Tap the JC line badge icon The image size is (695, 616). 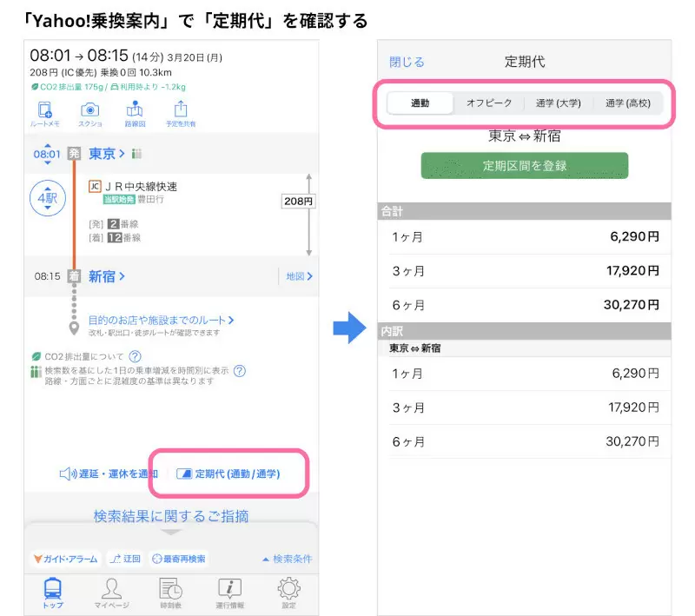[x=95, y=186]
